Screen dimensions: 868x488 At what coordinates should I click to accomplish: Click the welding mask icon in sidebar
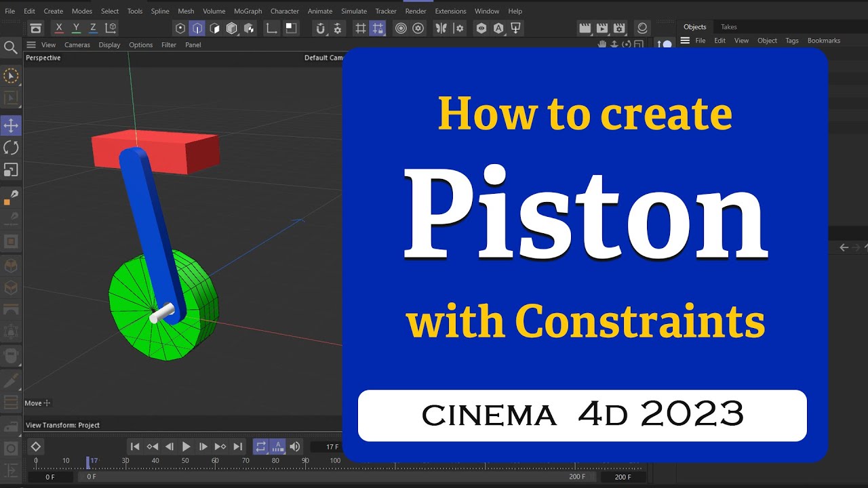coord(11,355)
